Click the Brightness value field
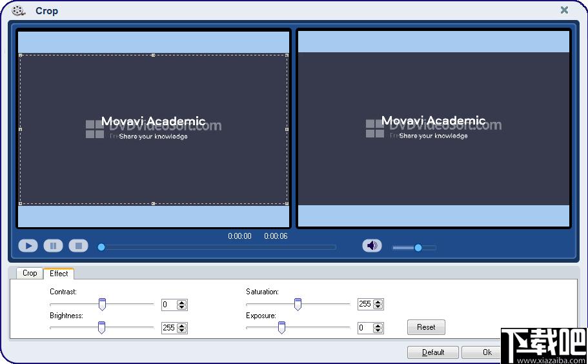The height and width of the screenshot is (364, 588). click(x=170, y=328)
